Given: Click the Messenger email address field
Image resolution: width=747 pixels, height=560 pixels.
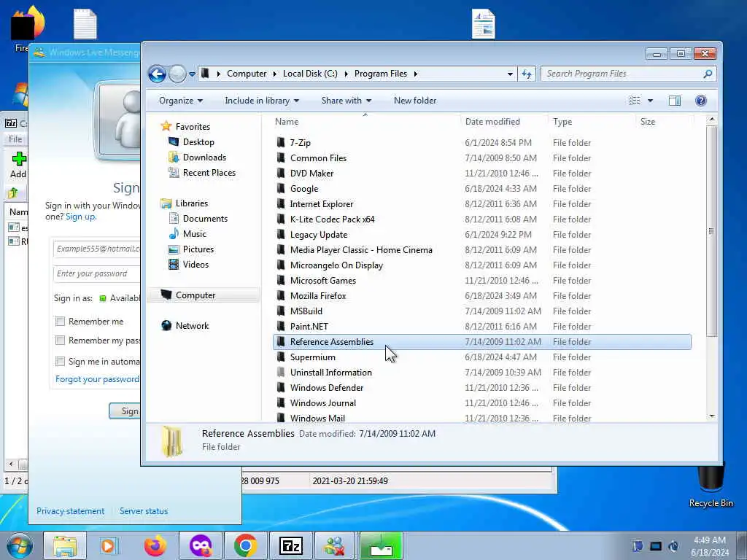Looking at the screenshot, I should [x=97, y=249].
